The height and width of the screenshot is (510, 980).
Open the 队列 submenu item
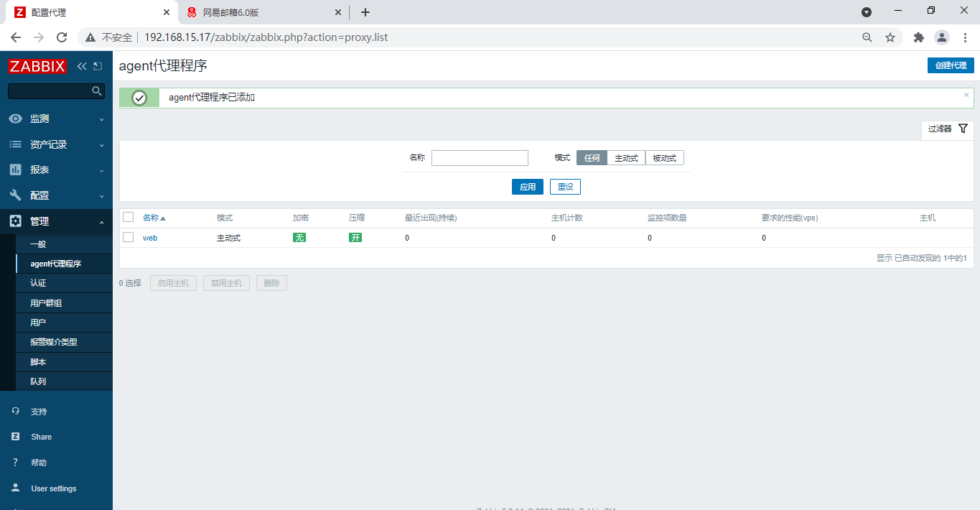pyautogui.click(x=64, y=381)
